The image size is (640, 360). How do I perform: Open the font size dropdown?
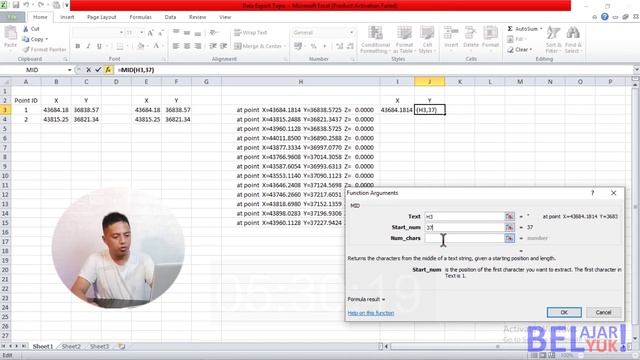click(141, 33)
